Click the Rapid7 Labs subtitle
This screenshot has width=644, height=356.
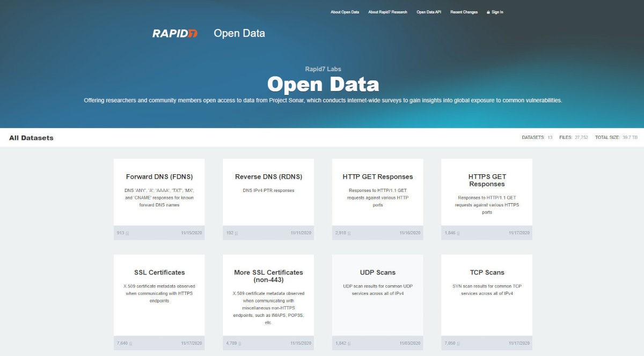(x=323, y=69)
